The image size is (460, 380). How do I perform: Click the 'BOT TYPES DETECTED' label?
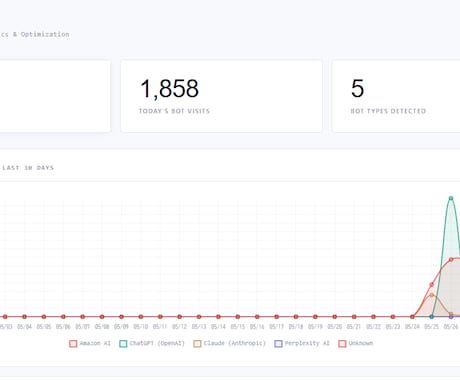click(388, 111)
